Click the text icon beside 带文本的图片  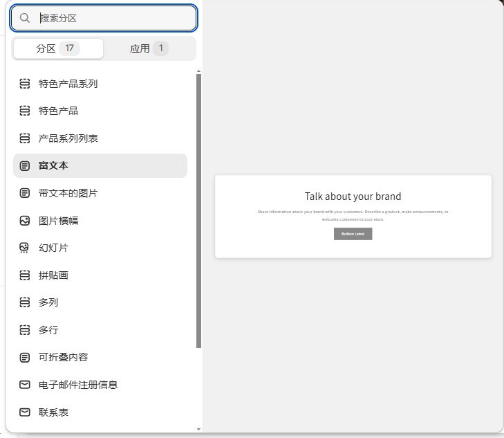(25, 193)
